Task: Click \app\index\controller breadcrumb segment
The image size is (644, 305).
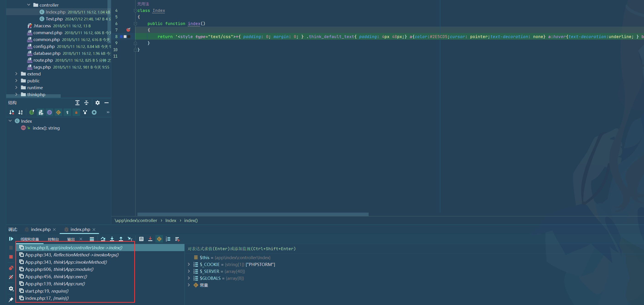Action: tap(136, 220)
